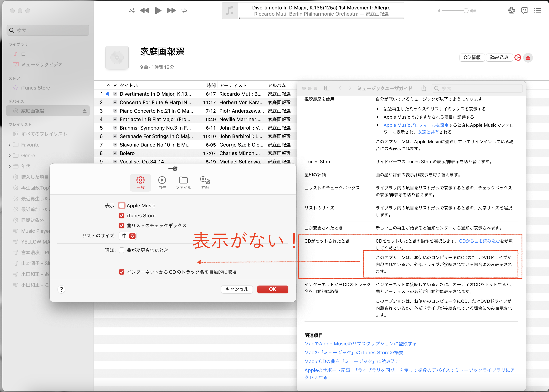Enable the Apple Music checkbox
549x392 pixels.
[x=122, y=206]
